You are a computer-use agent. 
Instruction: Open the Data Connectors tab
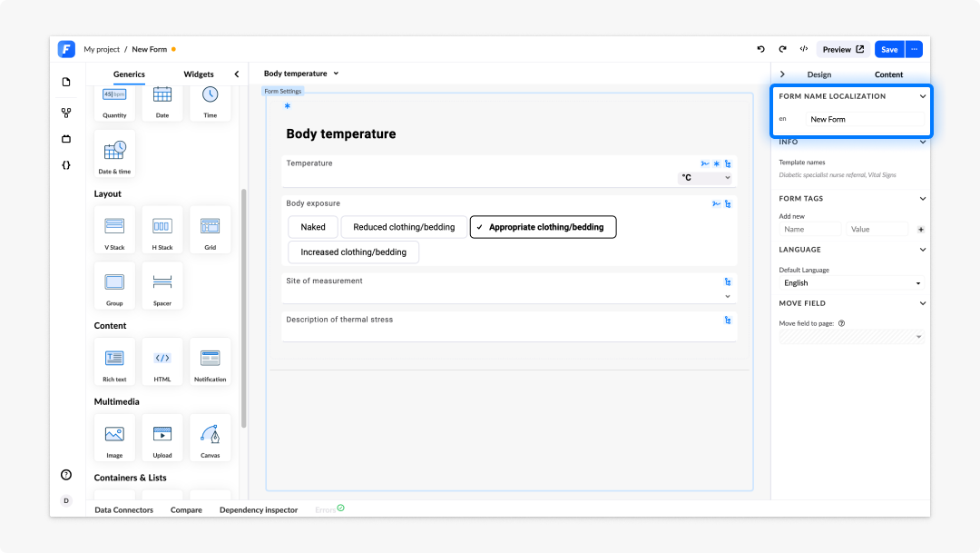point(123,509)
